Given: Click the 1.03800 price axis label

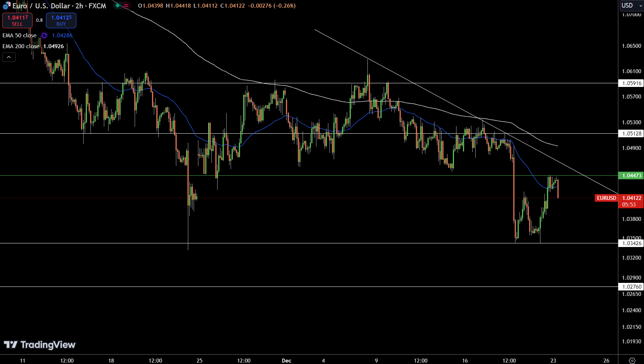Looking at the screenshot, I should pyautogui.click(x=631, y=219).
